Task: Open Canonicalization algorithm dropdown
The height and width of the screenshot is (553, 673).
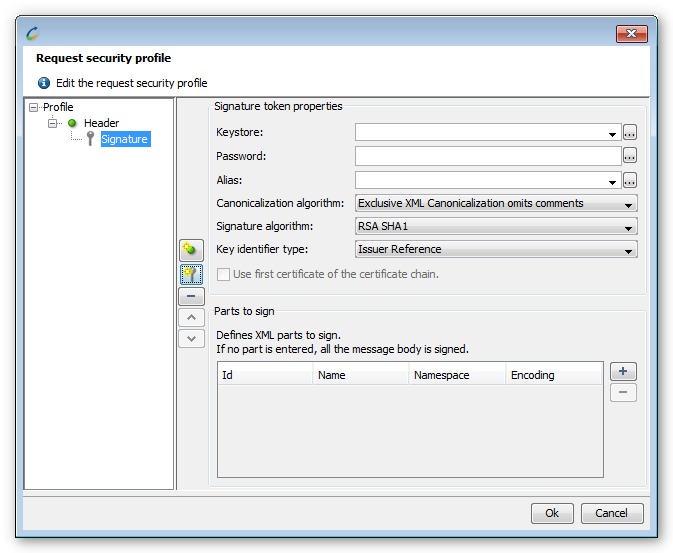Action: tap(496, 203)
